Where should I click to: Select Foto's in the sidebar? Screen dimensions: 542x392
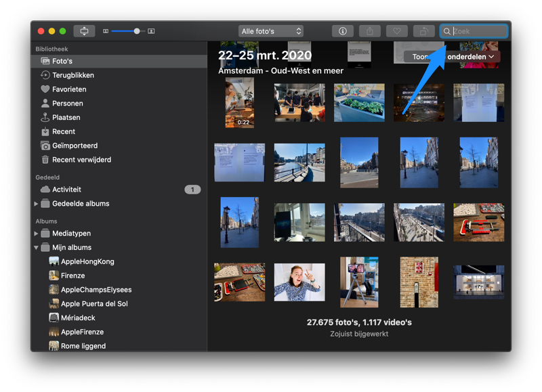pyautogui.click(x=119, y=61)
